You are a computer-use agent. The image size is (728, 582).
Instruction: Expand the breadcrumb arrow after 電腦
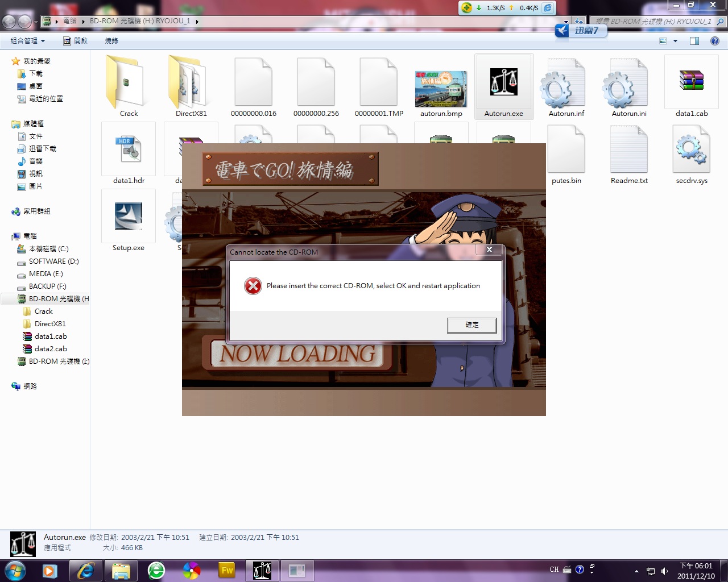point(83,22)
